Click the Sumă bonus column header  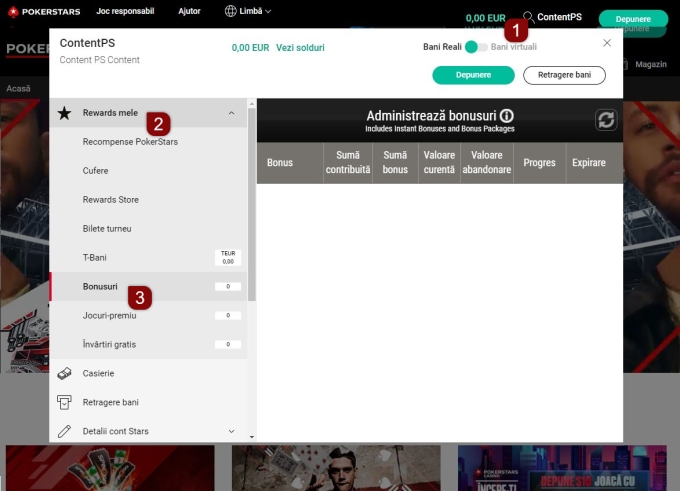click(x=395, y=163)
